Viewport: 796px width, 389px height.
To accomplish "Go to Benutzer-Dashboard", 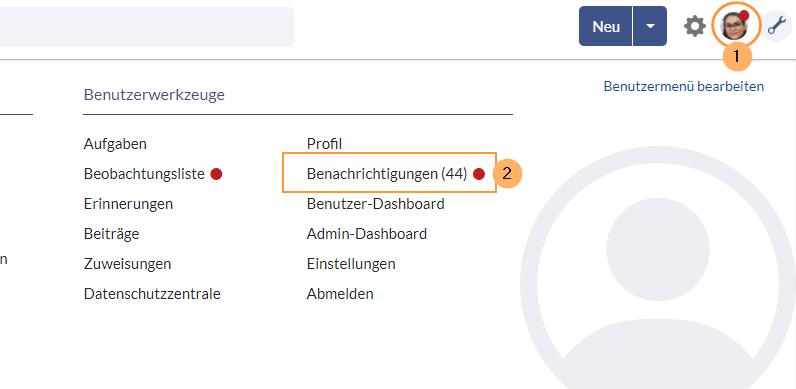I will tap(376, 204).
